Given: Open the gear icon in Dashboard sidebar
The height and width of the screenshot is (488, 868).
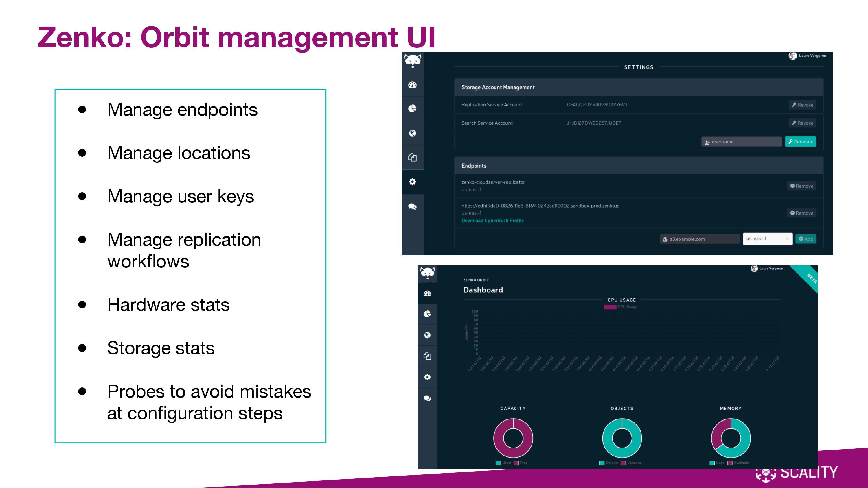Looking at the screenshot, I should click(x=427, y=377).
